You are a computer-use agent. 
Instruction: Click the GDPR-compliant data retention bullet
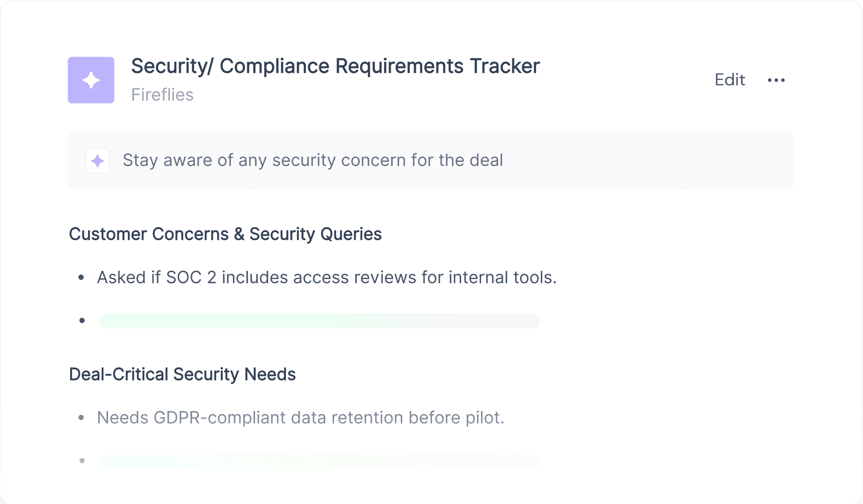tap(301, 418)
